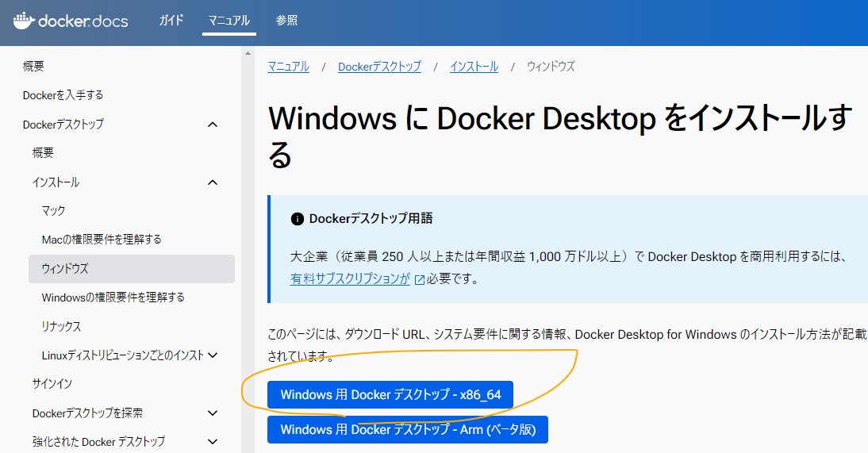
Task: Select ウィンドウズ in sidebar
Action: click(132, 269)
